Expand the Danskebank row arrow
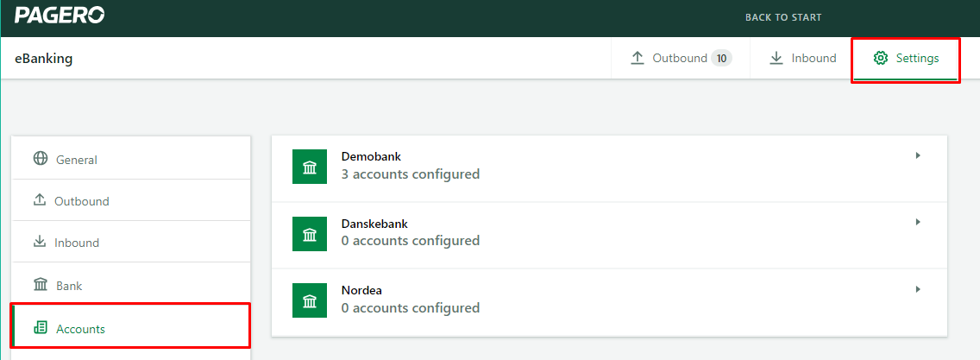This screenshot has width=980, height=360. [918, 222]
